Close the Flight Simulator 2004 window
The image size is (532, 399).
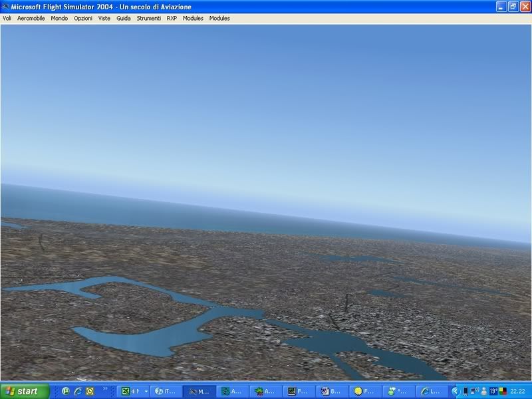pos(525,7)
